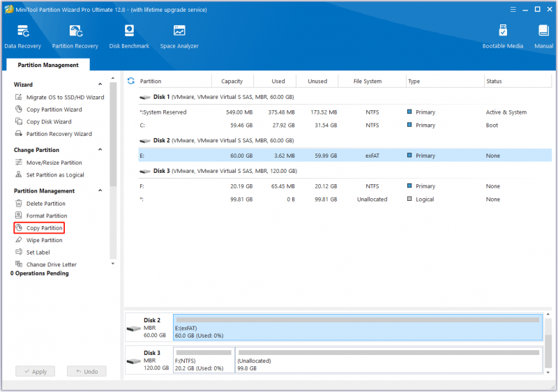
Task: Launch Partition Recovery from toolbar
Action: click(x=75, y=37)
